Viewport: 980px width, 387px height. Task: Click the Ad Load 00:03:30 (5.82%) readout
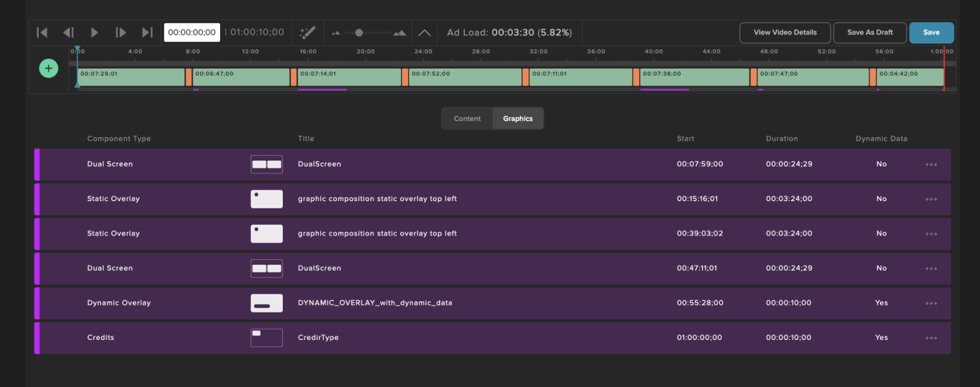click(509, 32)
